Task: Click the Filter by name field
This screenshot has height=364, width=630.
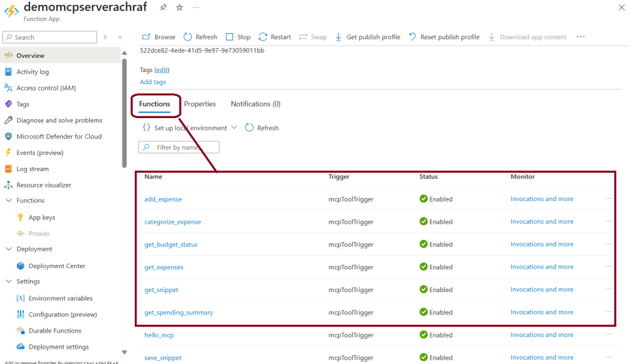Action: 185,148
